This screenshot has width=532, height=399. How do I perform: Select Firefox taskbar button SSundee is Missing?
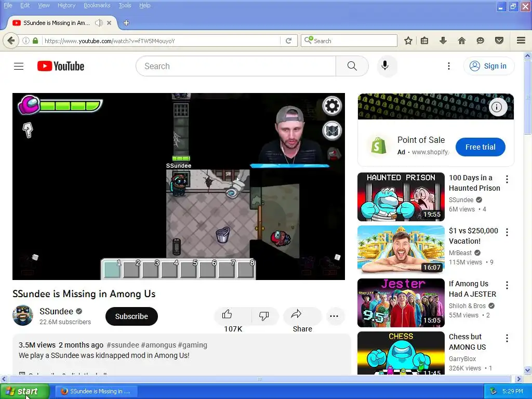coord(97,391)
